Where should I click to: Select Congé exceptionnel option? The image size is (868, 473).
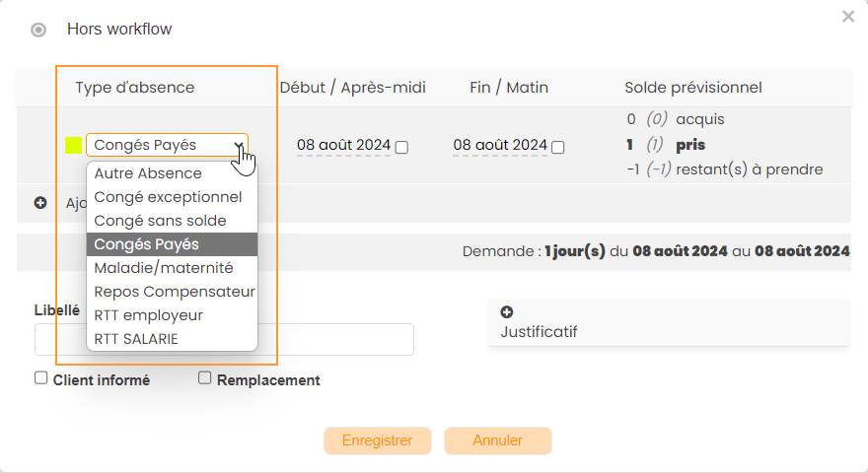168,197
